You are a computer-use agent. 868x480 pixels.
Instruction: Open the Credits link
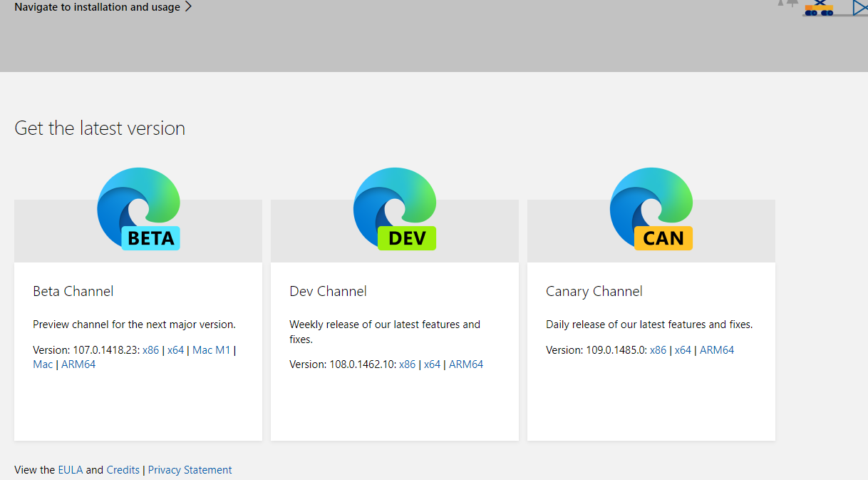click(x=123, y=470)
